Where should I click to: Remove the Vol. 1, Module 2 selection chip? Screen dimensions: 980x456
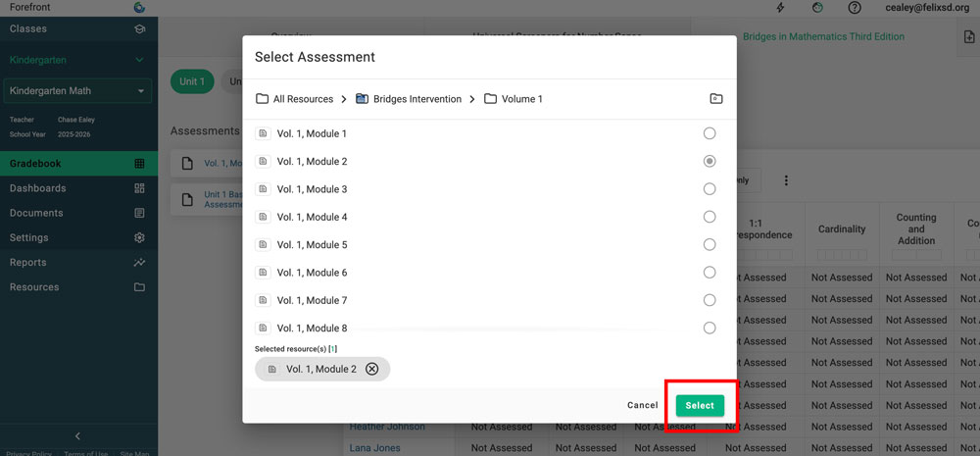point(371,369)
